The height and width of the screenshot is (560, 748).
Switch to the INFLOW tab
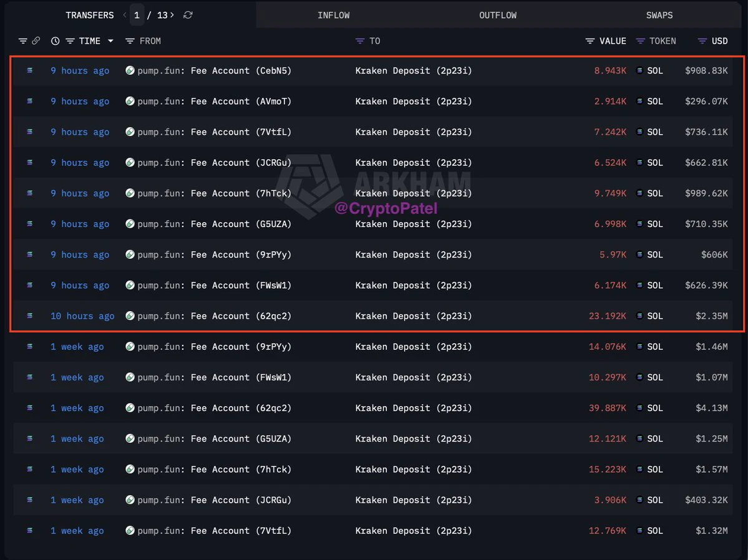pyautogui.click(x=334, y=15)
